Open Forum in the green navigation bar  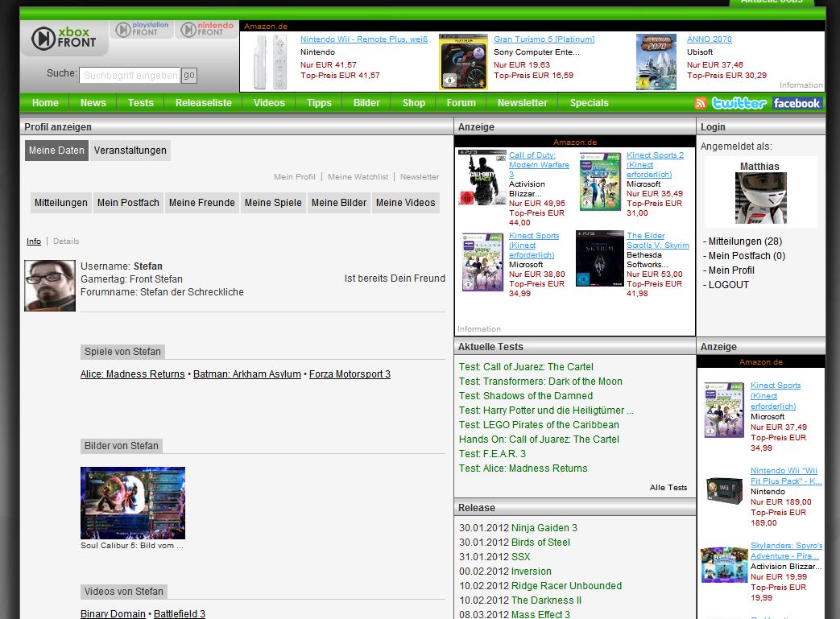click(461, 103)
